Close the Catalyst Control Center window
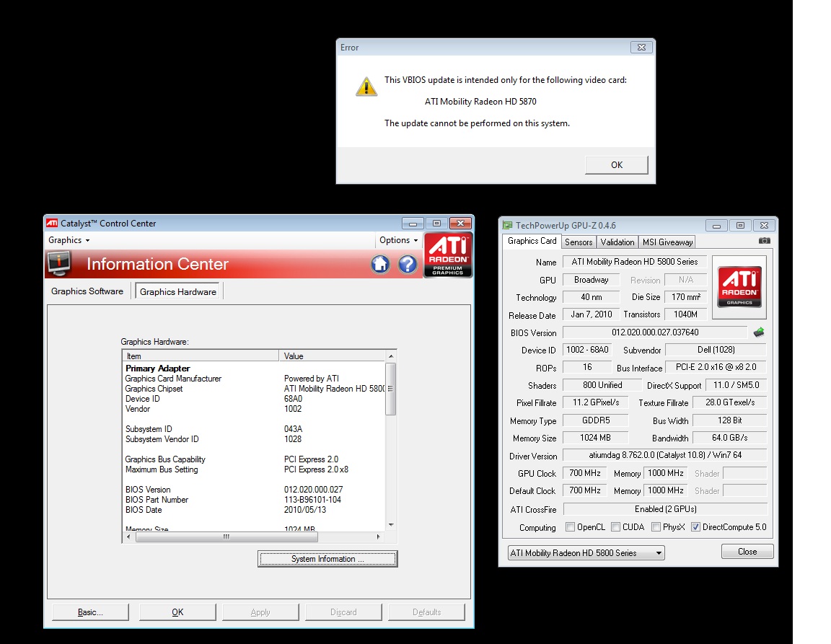Screen dimensions: 831x644 pyautogui.click(x=460, y=223)
